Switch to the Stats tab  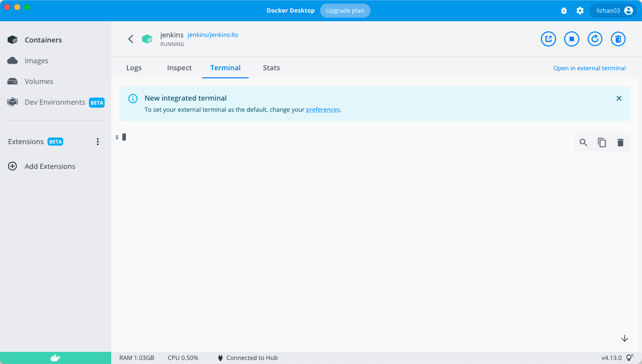(x=271, y=68)
